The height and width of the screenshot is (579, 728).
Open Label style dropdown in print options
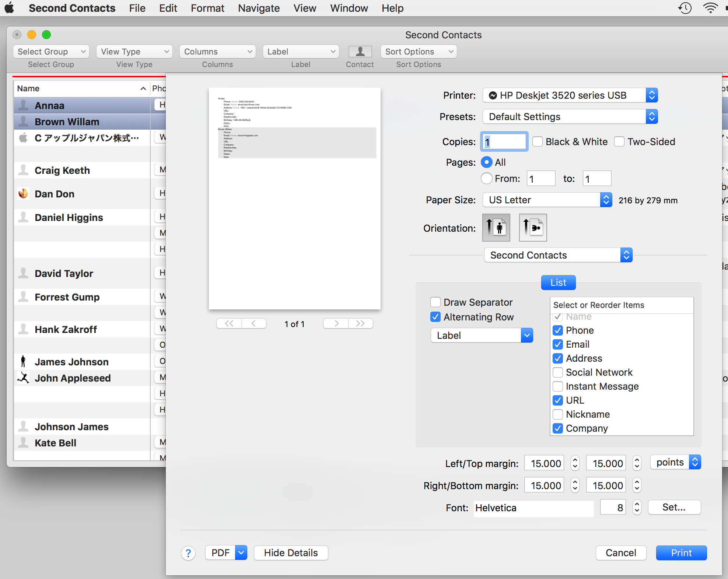pos(482,335)
